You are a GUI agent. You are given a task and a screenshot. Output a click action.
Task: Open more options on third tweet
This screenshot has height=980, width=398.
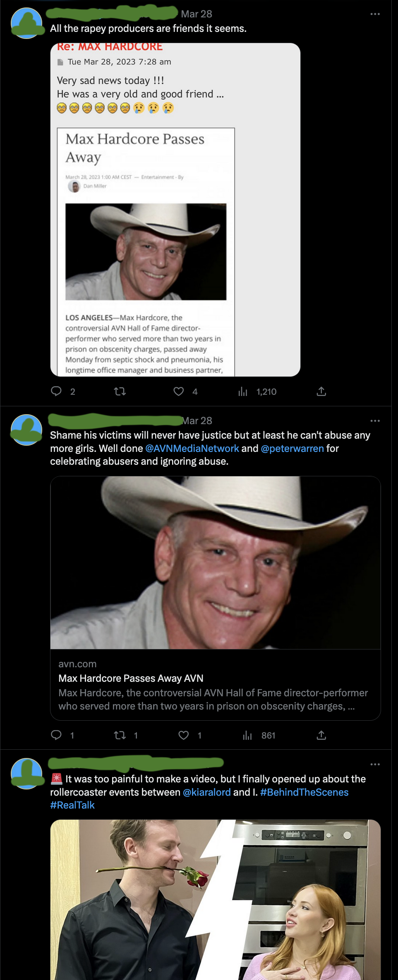(375, 764)
